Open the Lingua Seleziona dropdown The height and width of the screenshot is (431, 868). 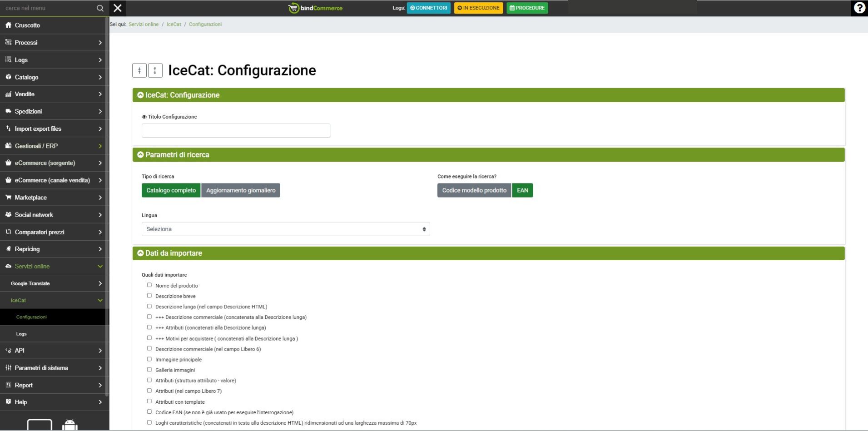285,229
